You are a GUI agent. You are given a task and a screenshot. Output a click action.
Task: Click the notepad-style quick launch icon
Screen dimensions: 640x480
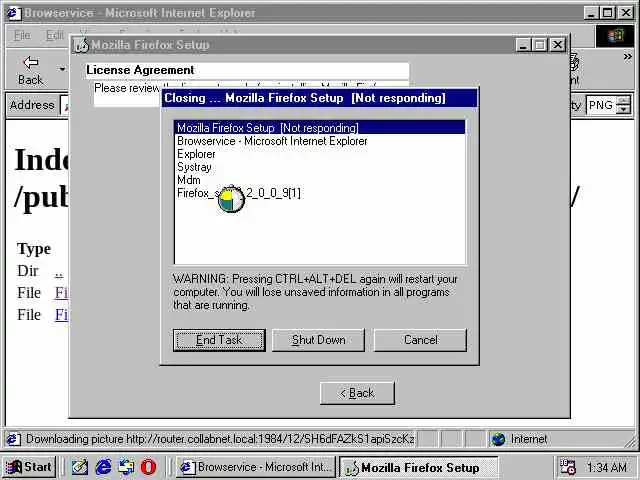point(80,467)
